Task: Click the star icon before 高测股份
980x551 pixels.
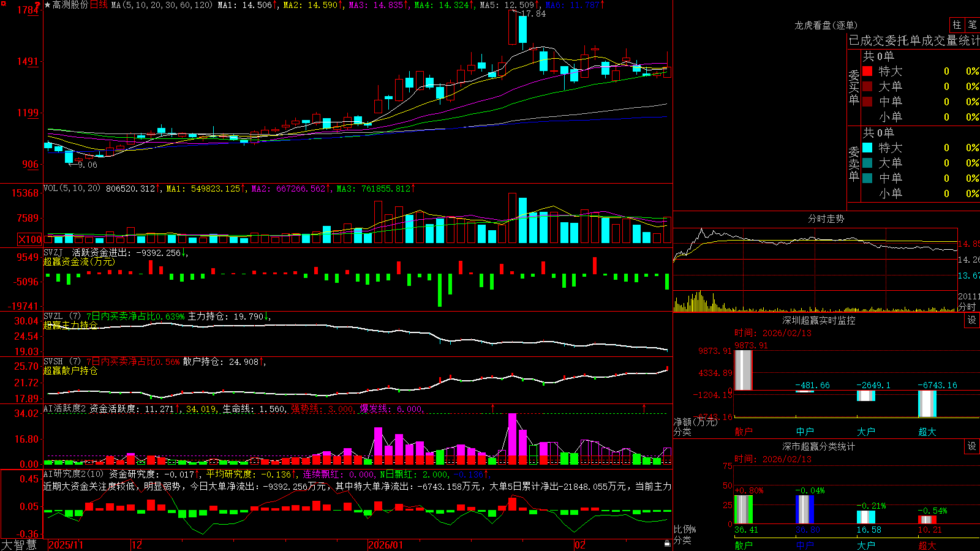Action: 48,5
